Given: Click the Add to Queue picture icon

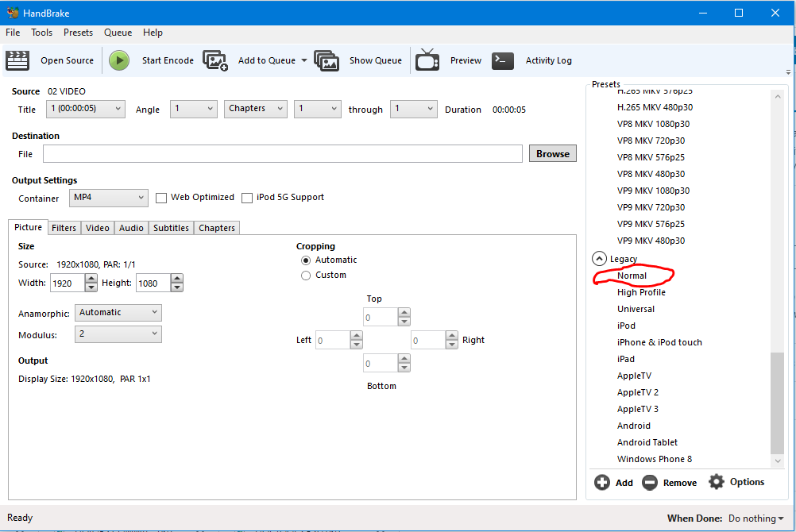Looking at the screenshot, I should 214,60.
